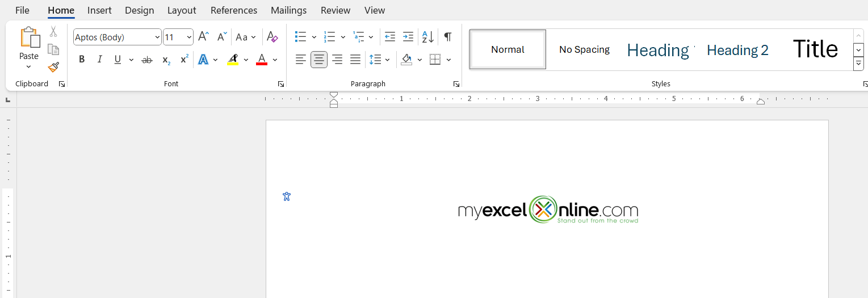
Task: Click the Paste clipboard icon
Action: [30, 38]
